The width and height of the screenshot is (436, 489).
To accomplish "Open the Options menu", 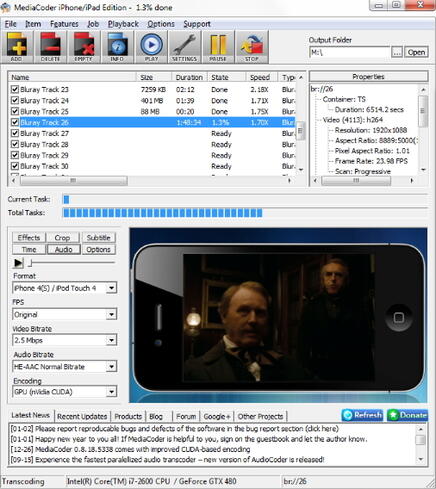I will click(161, 24).
